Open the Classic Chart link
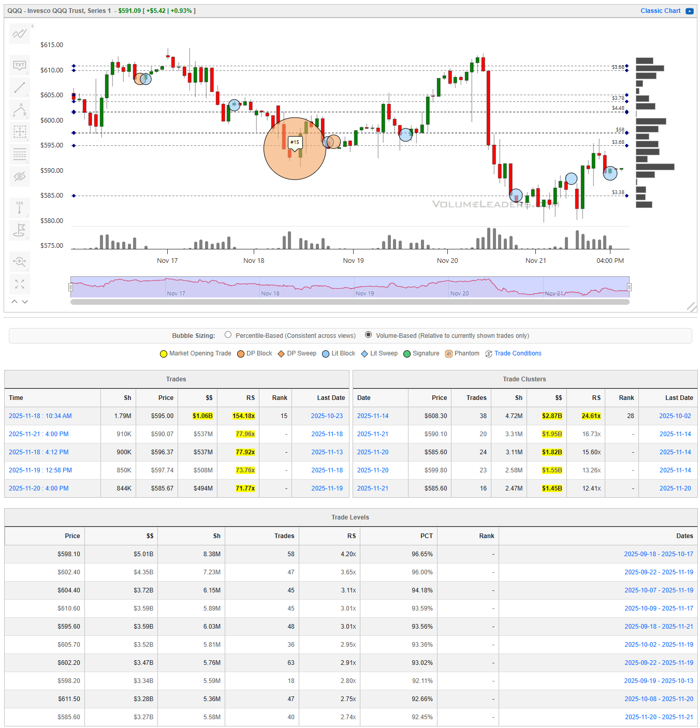 pos(660,11)
